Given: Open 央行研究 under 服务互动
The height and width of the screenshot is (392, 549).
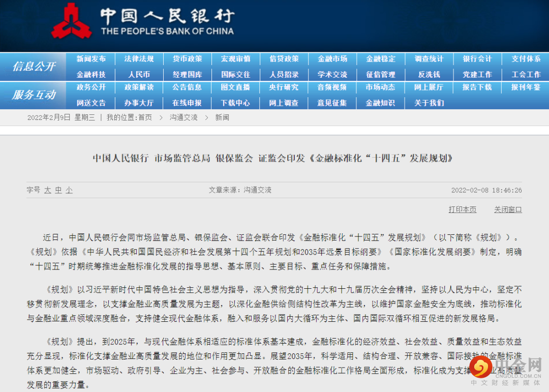Looking at the screenshot, I should click(x=284, y=87).
